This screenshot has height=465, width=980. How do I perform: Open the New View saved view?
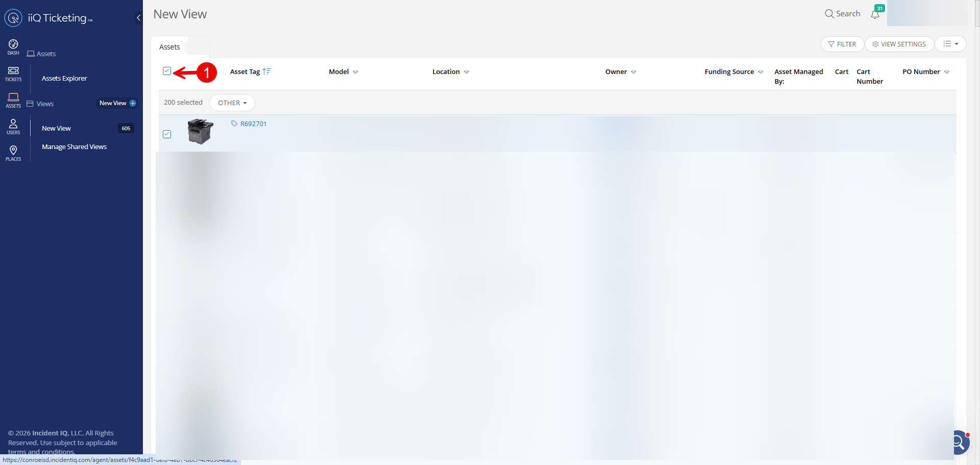[x=56, y=129]
